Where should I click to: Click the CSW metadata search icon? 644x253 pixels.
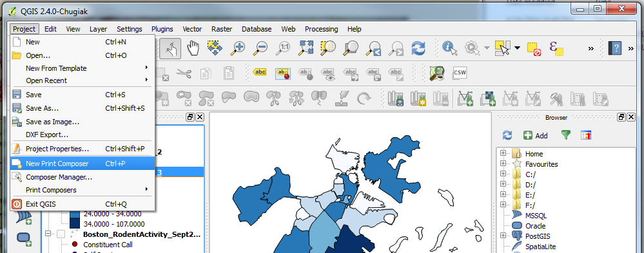[x=460, y=73]
